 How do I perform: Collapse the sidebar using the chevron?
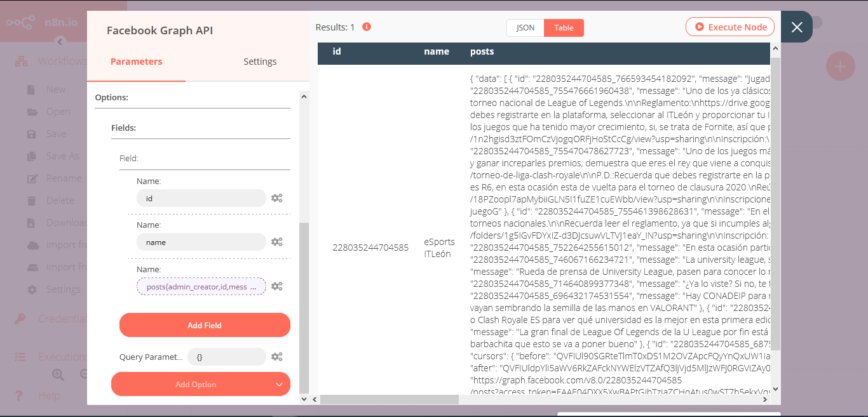coord(60,42)
